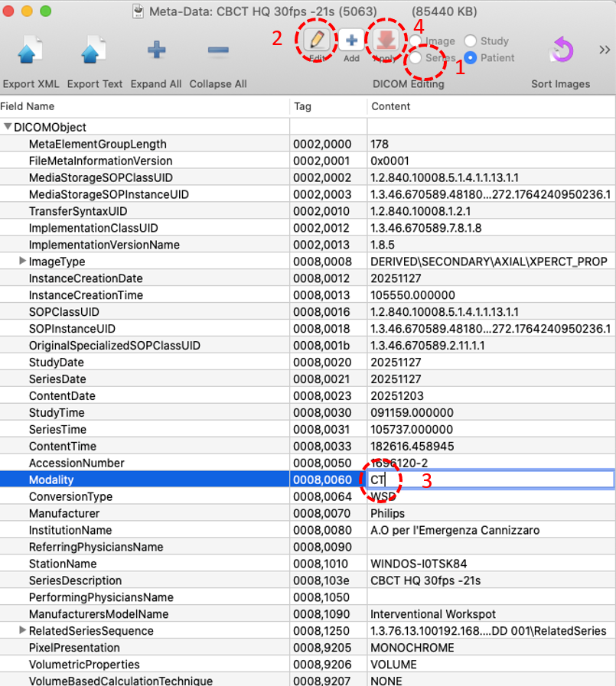Expand the RelatedSeriesSequence row
Screen dimensions: 616x686
click(x=22, y=631)
